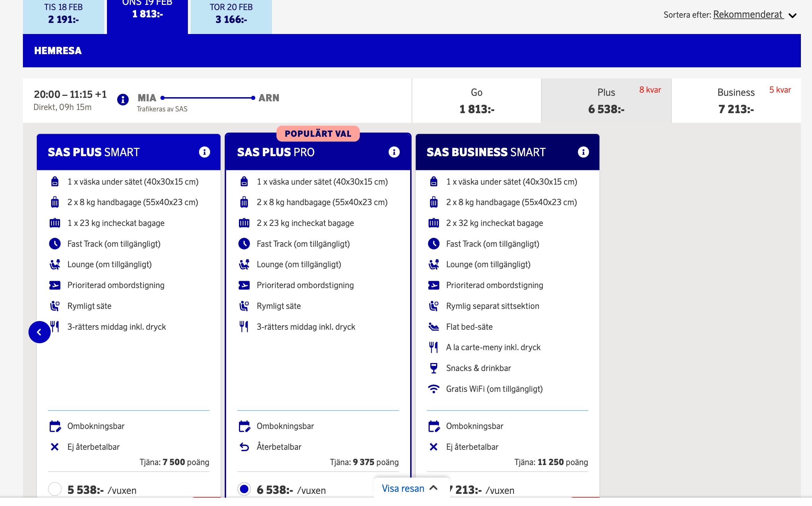Screen dimensions: 812x506
Task: Switch to TIS 18 FEB date tab
Action: pos(64,15)
